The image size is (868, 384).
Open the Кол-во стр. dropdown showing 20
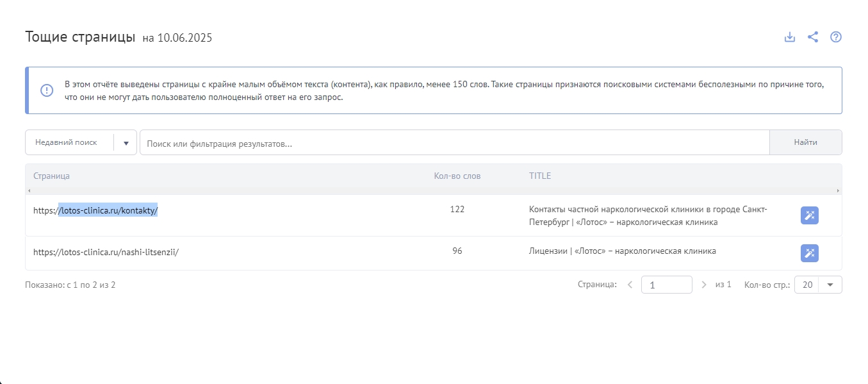tap(818, 285)
